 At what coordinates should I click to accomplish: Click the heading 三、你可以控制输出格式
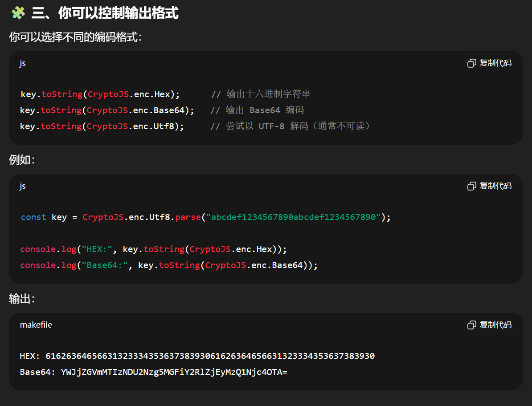105,13
